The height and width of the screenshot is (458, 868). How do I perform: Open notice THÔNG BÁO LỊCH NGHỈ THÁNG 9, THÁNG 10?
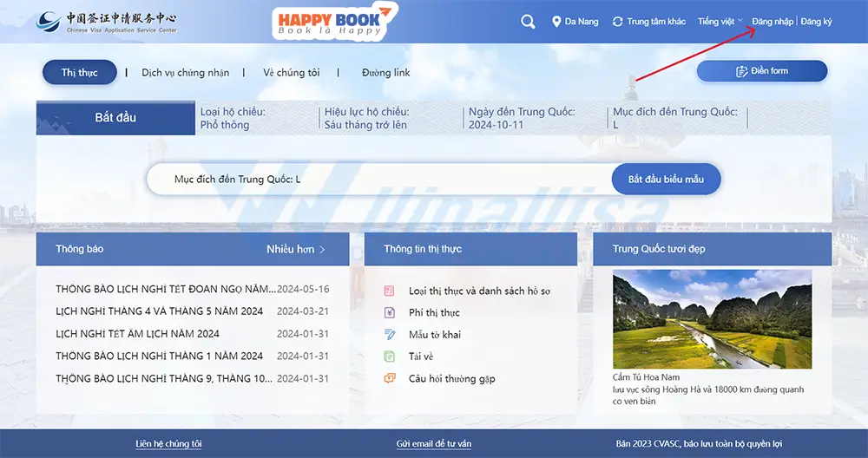(164, 379)
